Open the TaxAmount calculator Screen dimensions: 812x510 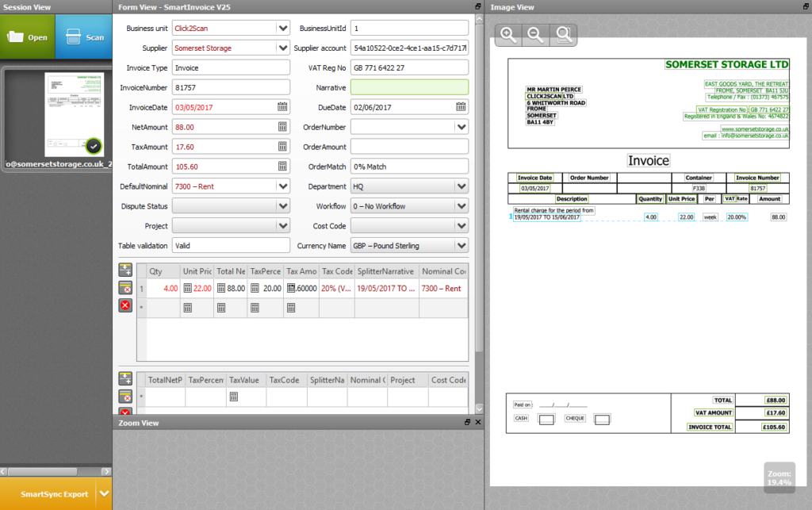tap(282, 147)
